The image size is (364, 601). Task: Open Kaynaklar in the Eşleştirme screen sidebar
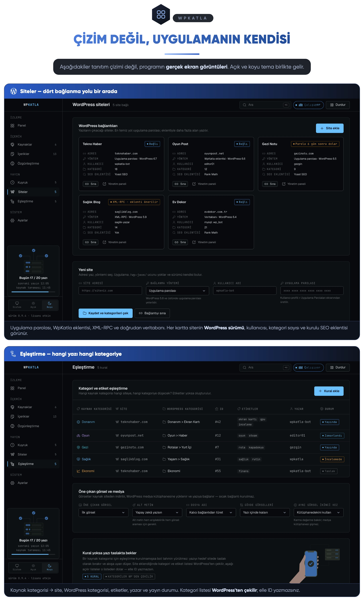point(33,407)
